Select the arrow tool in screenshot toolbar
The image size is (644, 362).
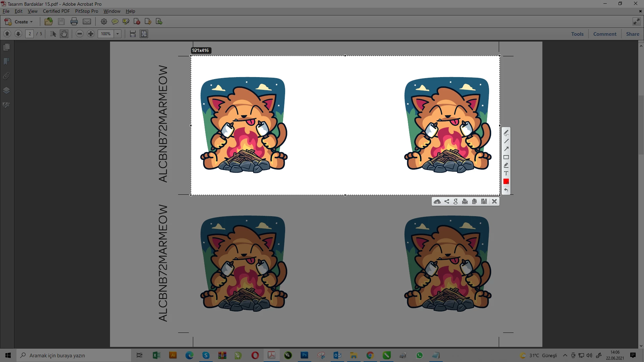pyautogui.click(x=506, y=149)
